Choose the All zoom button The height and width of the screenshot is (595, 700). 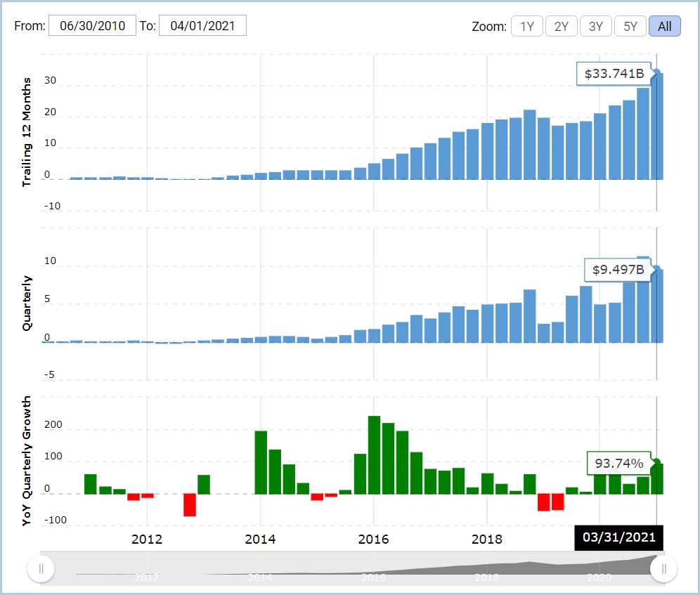[x=664, y=27]
